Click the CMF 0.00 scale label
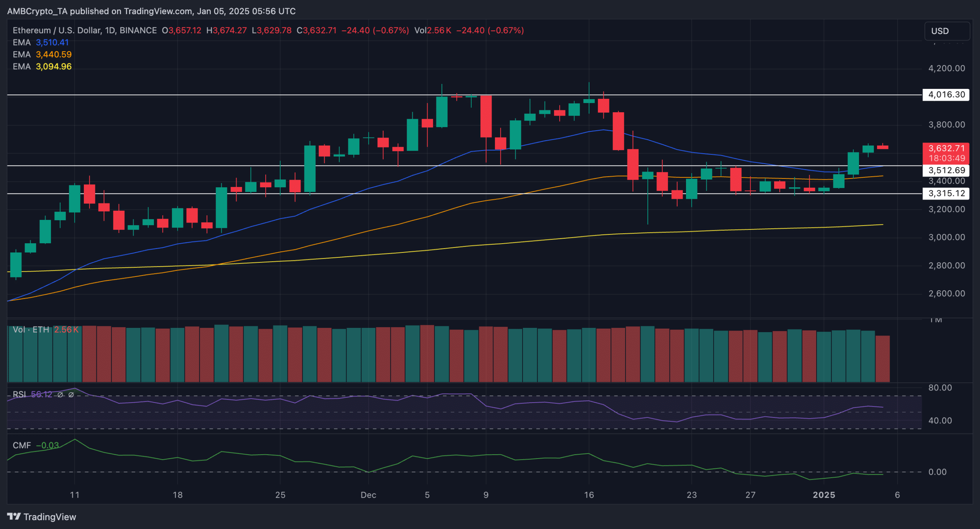The width and height of the screenshot is (980, 529). tap(938, 472)
